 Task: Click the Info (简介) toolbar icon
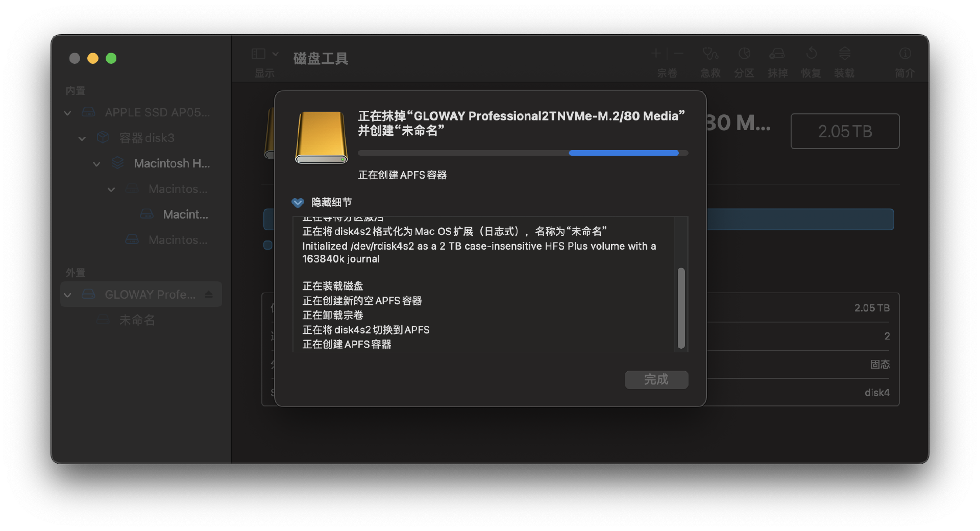905,53
